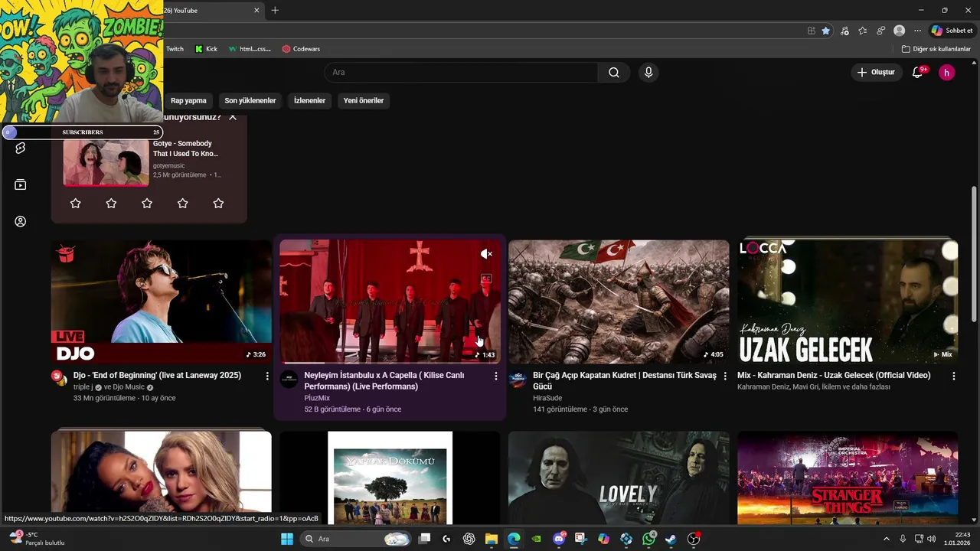
Task: Select the Rap yapma filter chip
Action: click(x=188, y=100)
